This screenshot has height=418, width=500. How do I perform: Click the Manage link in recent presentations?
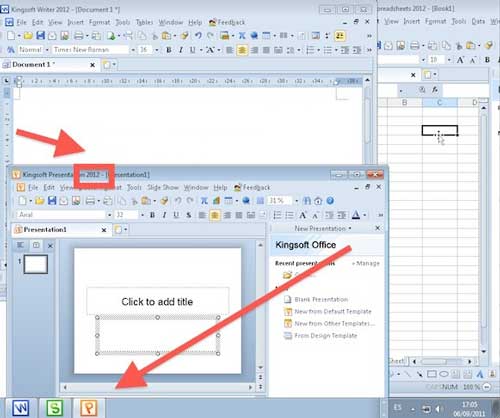[x=368, y=263]
